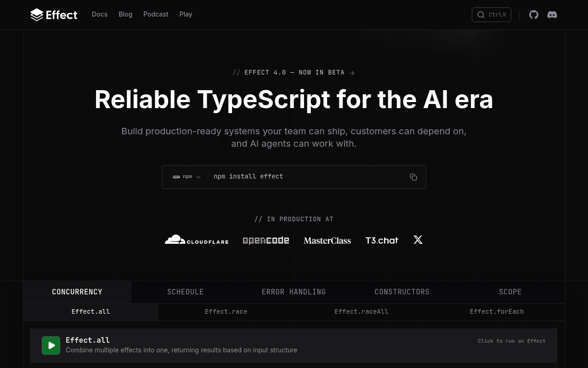Select the Effect.race sub-tab
The width and height of the screenshot is (588, 368).
coord(226,312)
